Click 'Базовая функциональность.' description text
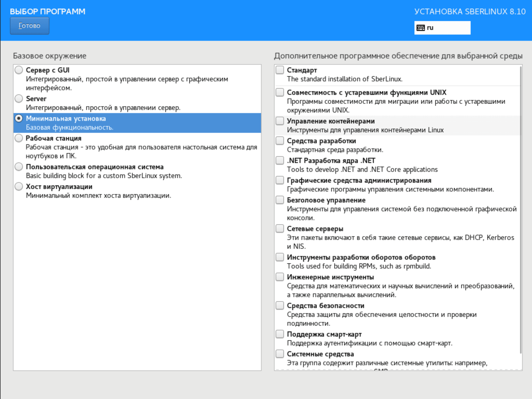Screen dimensions: 532x399 coord(69,127)
